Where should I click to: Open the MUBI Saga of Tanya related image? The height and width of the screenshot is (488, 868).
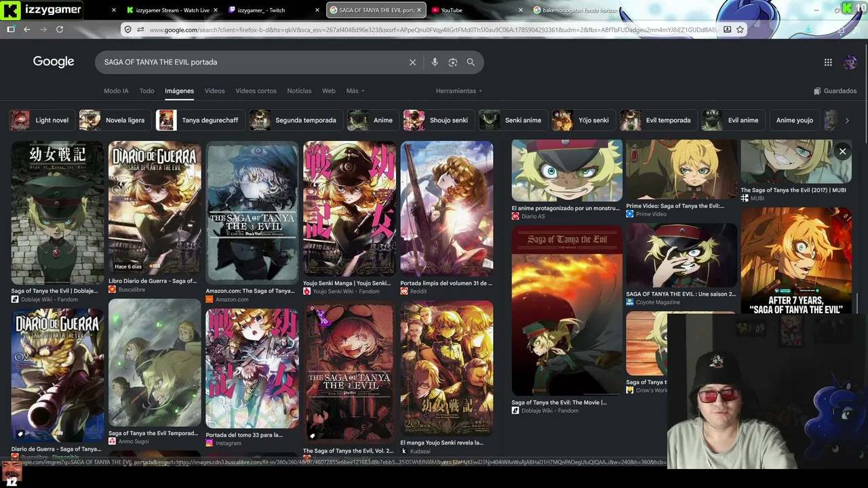796,162
